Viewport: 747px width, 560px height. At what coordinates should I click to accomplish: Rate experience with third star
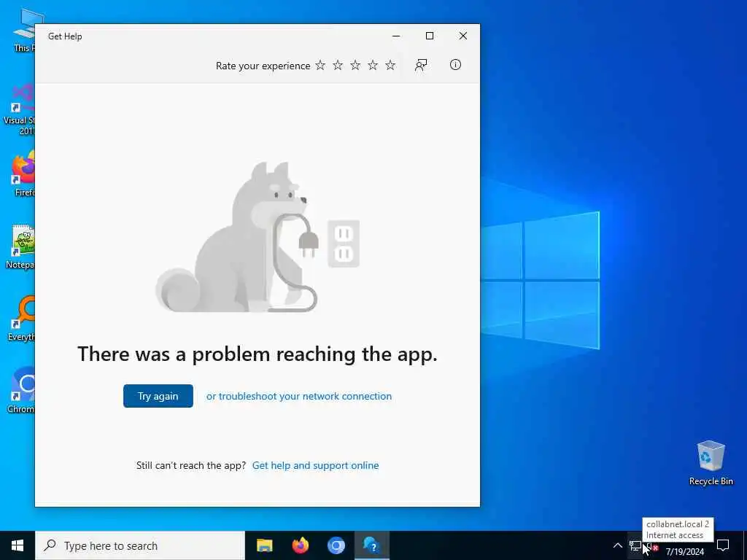355,65
